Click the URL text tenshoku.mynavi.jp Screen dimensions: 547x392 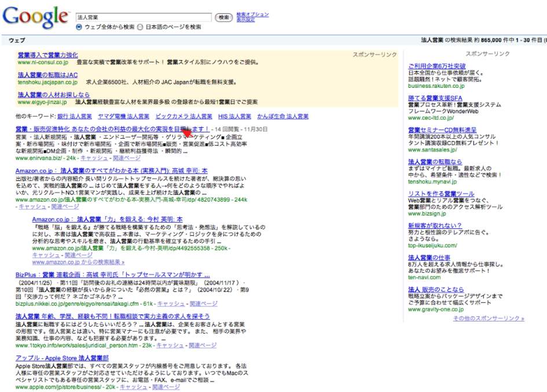432,182
